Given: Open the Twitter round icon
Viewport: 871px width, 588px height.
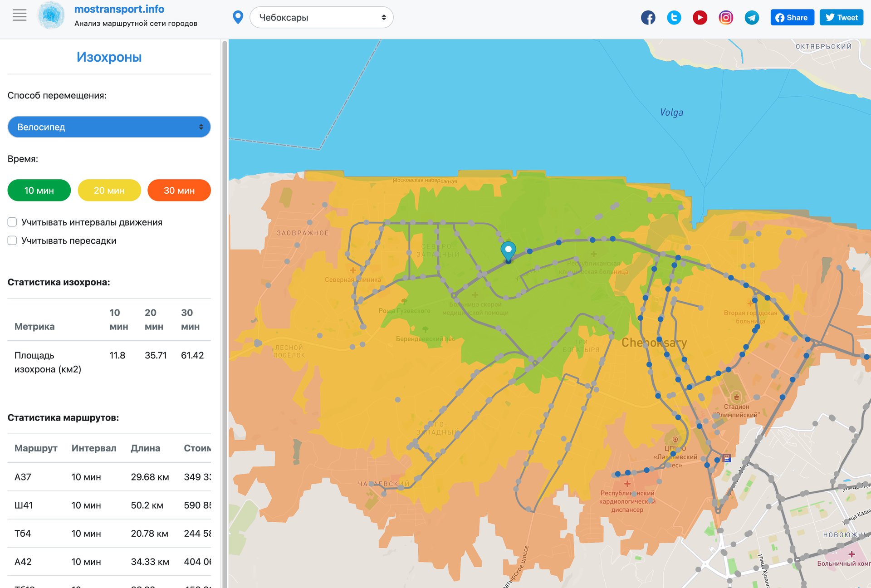Looking at the screenshot, I should click(x=674, y=18).
